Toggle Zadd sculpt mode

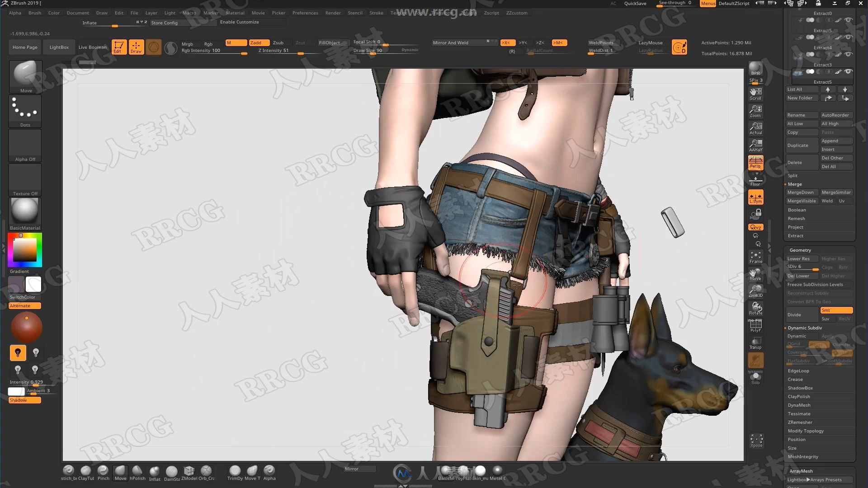(x=259, y=43)
